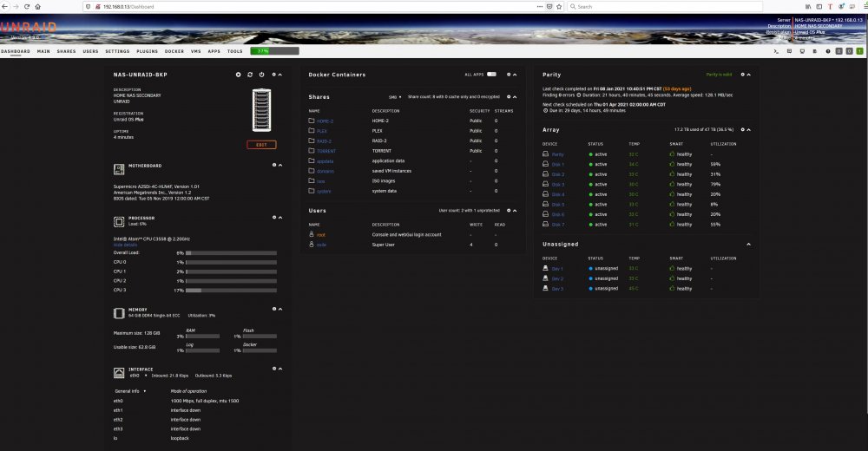Image resolution: width=868 pixels, height=451 pixels.
Task: Open the DOCKER menu tab
Action: 174,51
